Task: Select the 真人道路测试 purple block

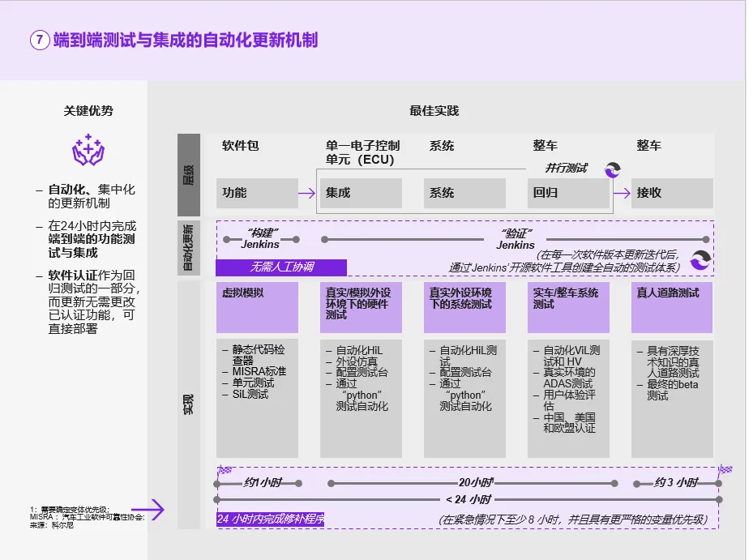Action: tap(672, 307)
